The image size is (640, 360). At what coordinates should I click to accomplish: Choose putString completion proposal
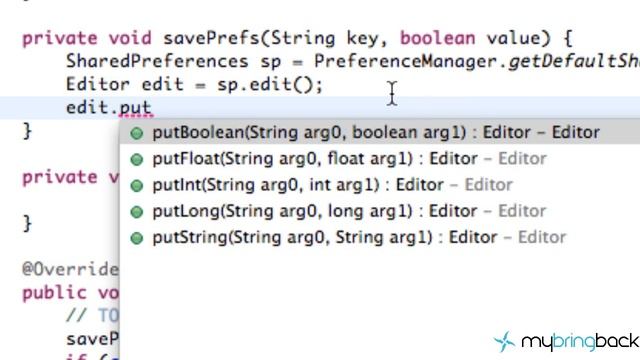click(380, 237)
